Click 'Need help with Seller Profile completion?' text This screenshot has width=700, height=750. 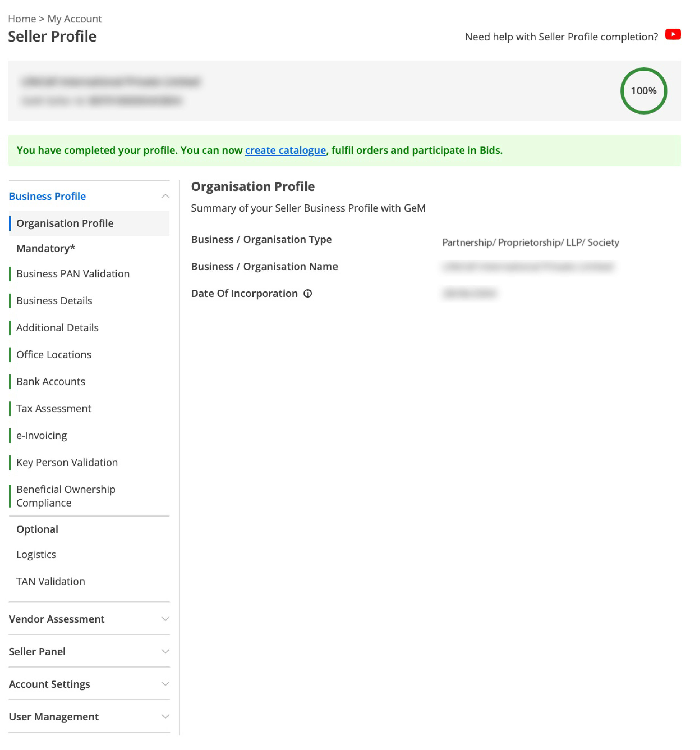[x=561, y=37]
